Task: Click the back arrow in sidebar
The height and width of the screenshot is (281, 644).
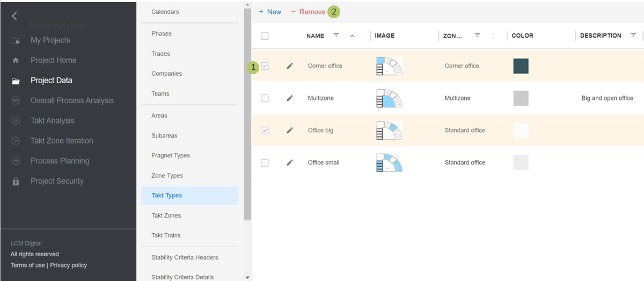Action: [x=14, y=16]
